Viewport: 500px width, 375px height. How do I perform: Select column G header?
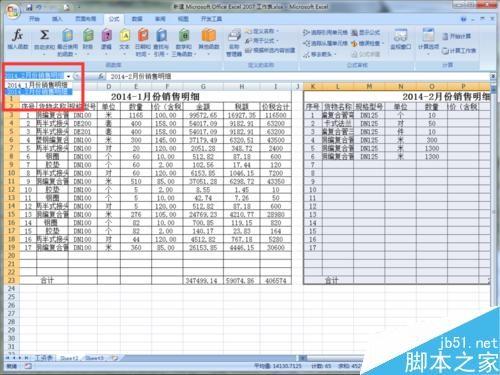(x=203, y=87)
